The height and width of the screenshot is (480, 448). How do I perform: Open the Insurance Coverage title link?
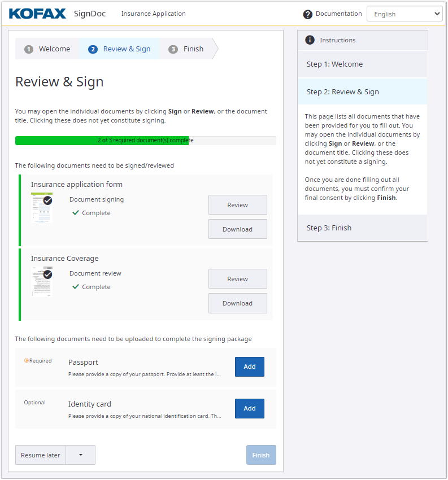tap(64, 259)
